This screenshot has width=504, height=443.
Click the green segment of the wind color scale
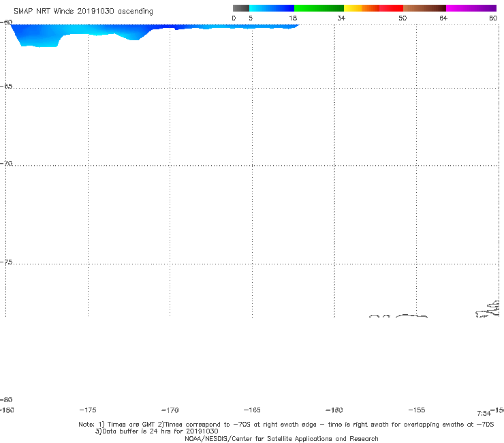[319, 8]
